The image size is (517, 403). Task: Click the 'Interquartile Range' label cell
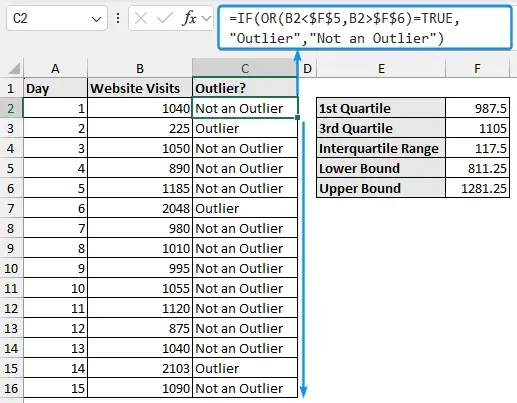(381, 148)
